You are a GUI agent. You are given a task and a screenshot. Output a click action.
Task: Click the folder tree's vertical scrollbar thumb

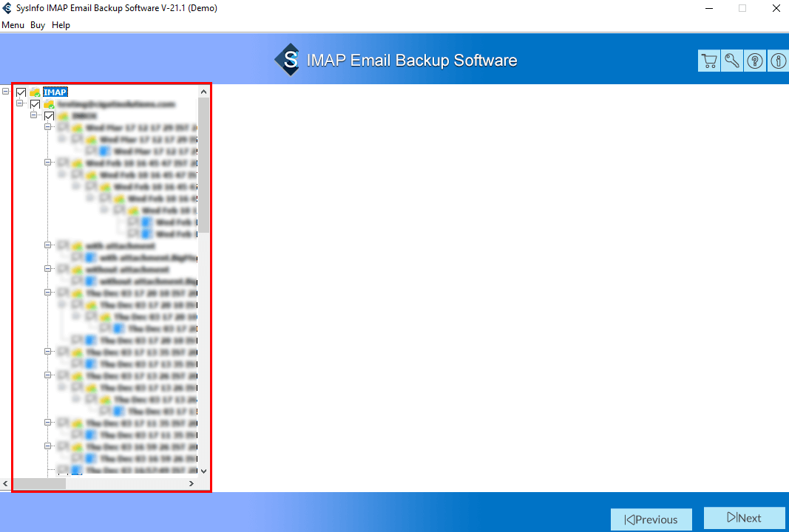(203, 166)
